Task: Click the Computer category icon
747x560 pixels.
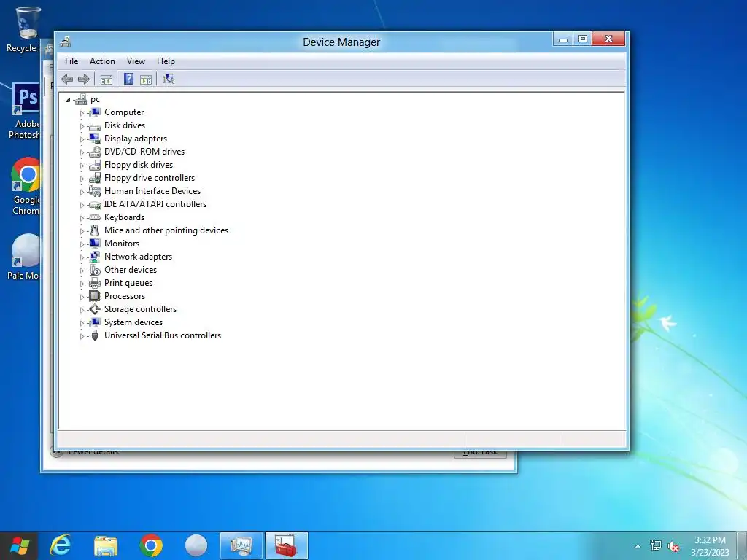Action: (95, 112)
